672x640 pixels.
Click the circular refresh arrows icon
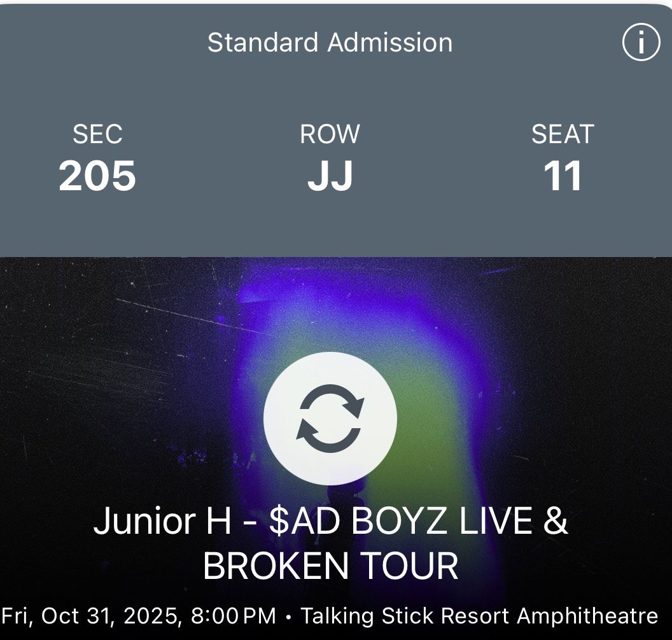click(330, 418)
